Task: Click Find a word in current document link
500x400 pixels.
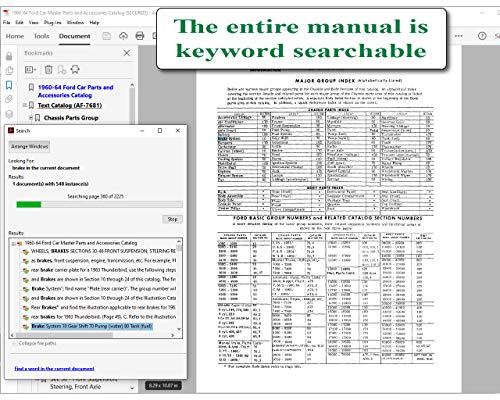Action: pyautogui.click(x=54, y=369)
